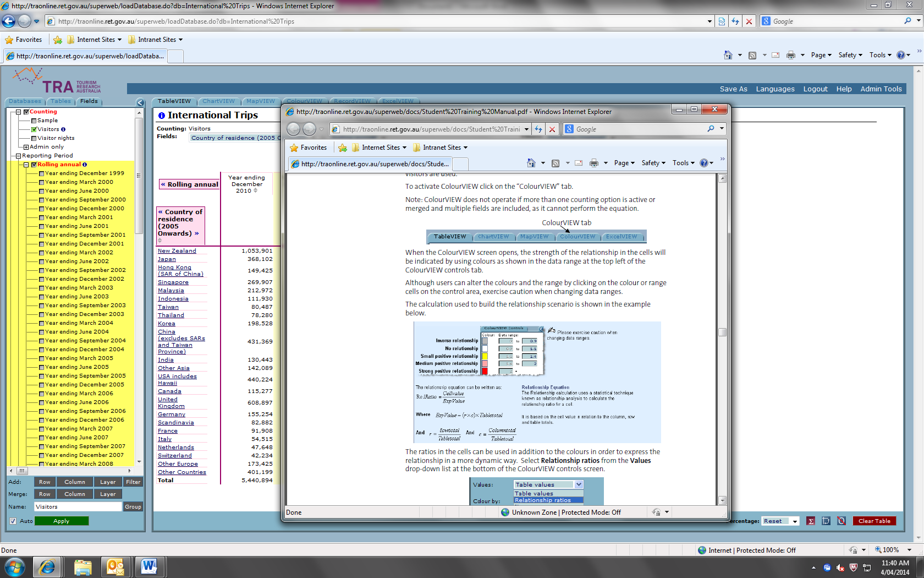Click the popup window Print icon

594,163
